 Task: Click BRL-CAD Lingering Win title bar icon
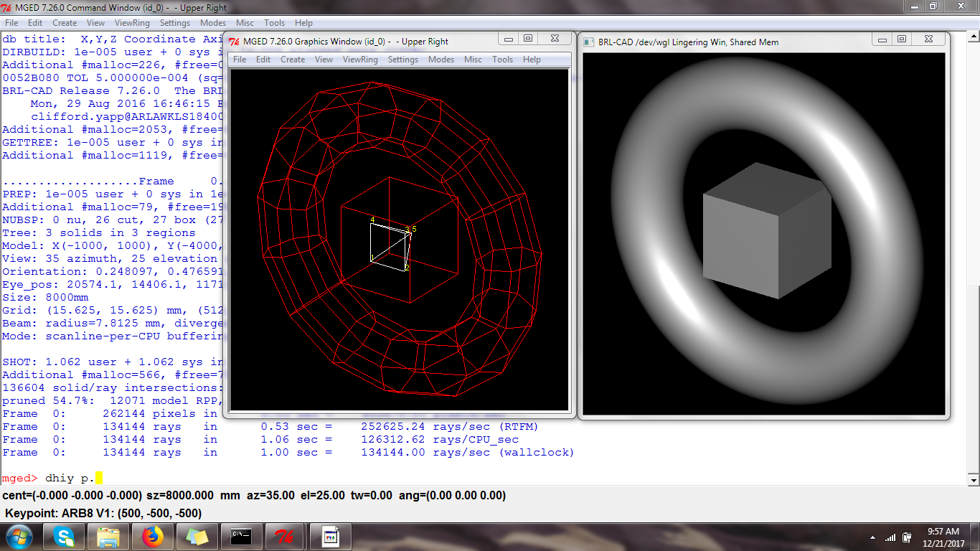[589, 42]
